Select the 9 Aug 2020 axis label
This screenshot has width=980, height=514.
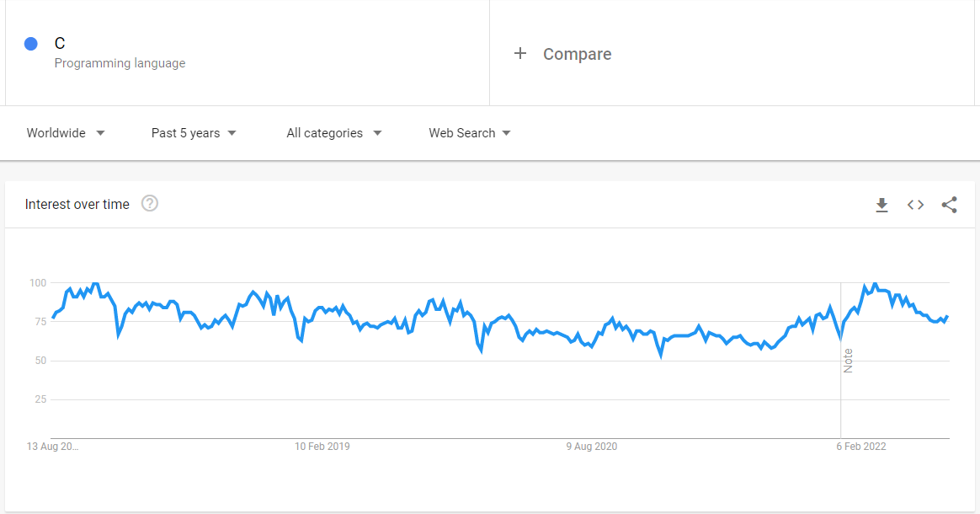tap(592, 447)
